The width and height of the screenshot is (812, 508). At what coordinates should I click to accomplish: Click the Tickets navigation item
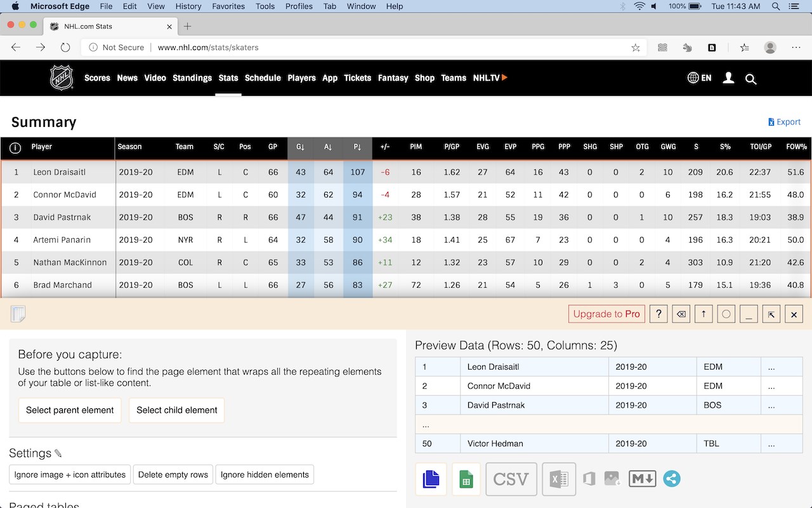click(x=358, y=78)
